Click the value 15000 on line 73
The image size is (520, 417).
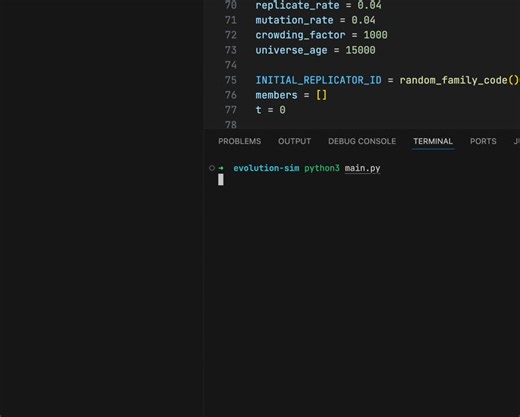(360, 50)
